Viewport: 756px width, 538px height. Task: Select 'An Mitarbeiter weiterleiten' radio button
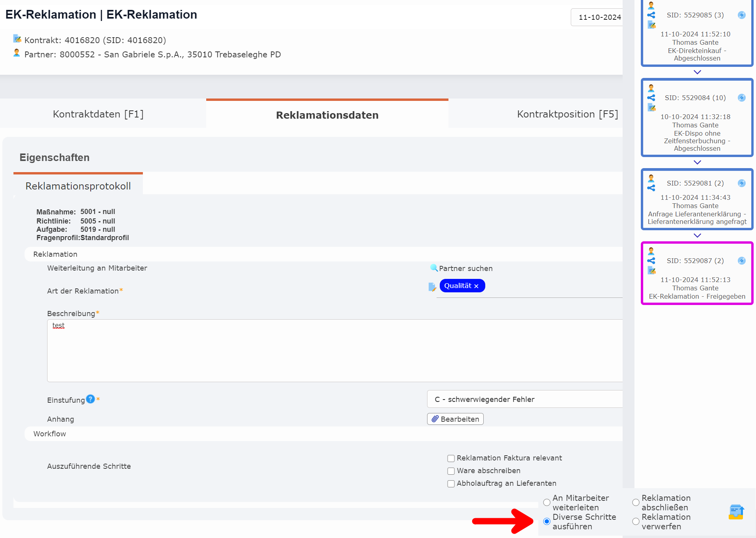tap(547, 502)
